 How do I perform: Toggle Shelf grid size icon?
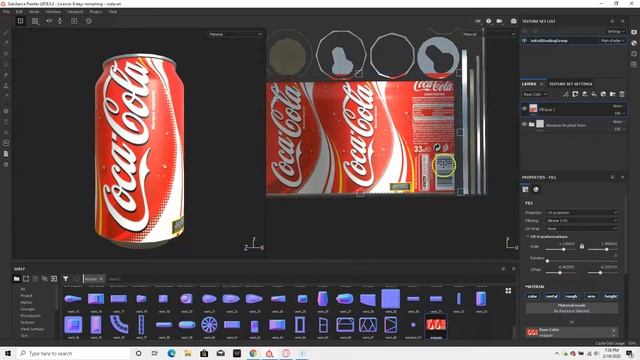pyautogui.click(x=508, y=291)
